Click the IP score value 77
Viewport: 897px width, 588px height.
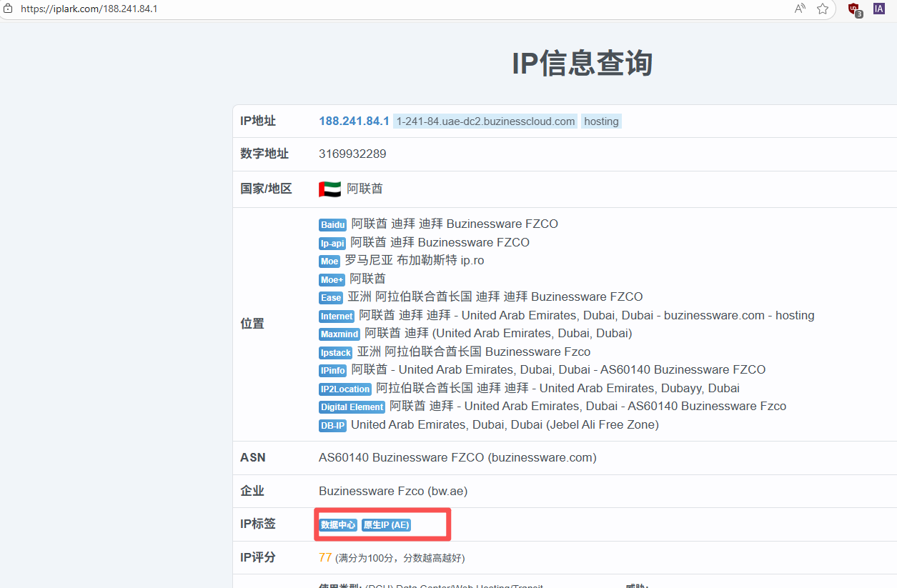tap(325, 557)
